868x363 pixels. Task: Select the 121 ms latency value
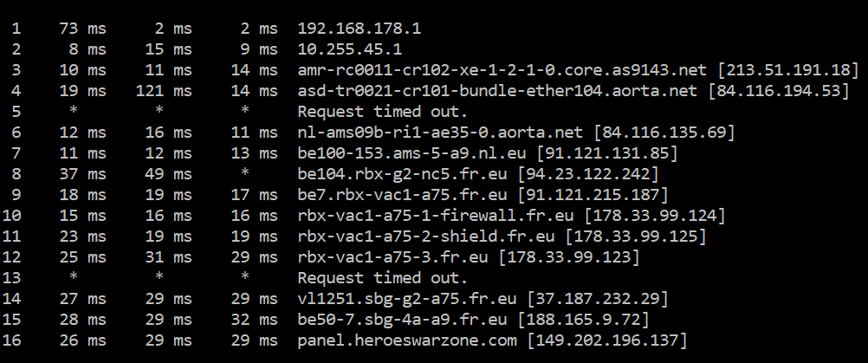pyautogui.click(x=164, y=91)
